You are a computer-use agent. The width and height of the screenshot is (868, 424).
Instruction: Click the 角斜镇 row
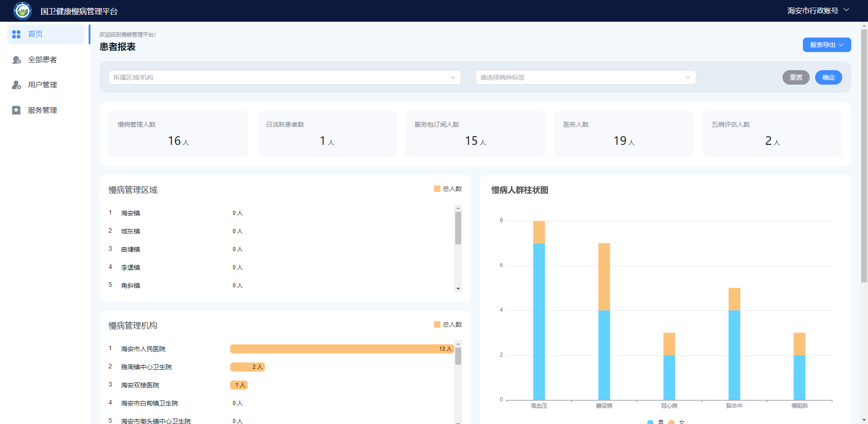click(x=280, y=286)
